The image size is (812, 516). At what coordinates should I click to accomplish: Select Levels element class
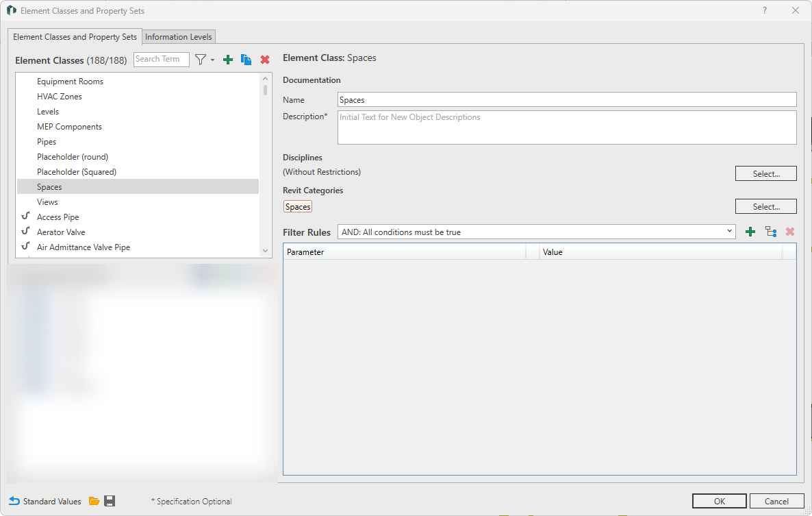click(x=138, y=112)
